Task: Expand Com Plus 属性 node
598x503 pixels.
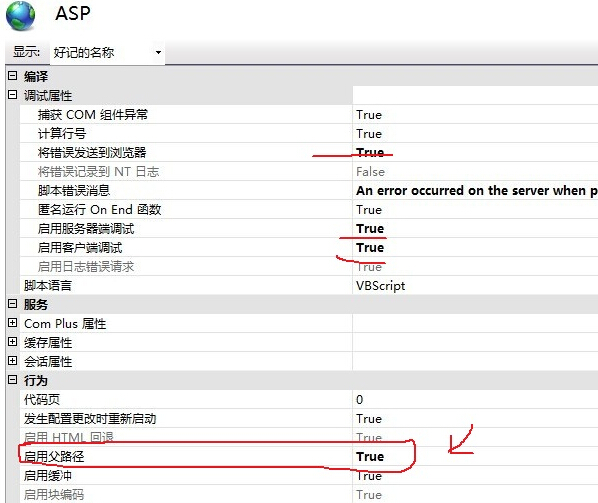Action: 13,323
